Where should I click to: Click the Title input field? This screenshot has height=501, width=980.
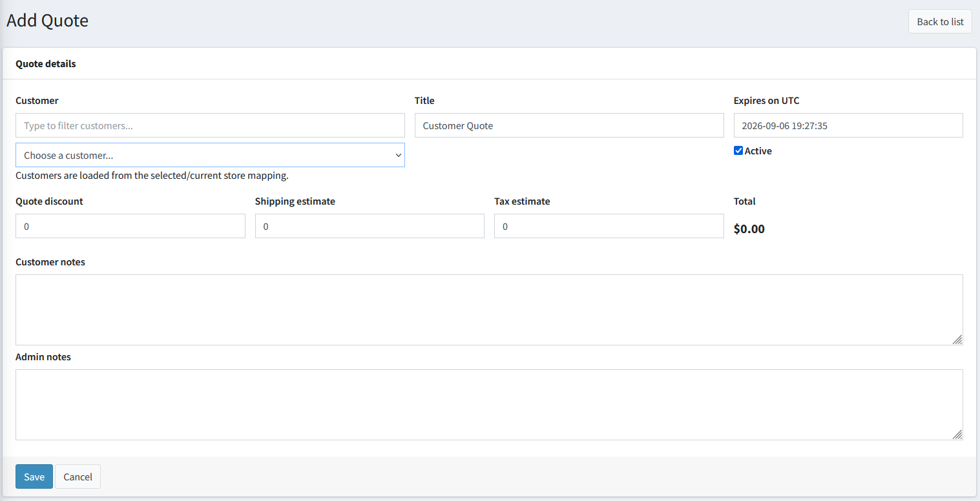point(569,125)
